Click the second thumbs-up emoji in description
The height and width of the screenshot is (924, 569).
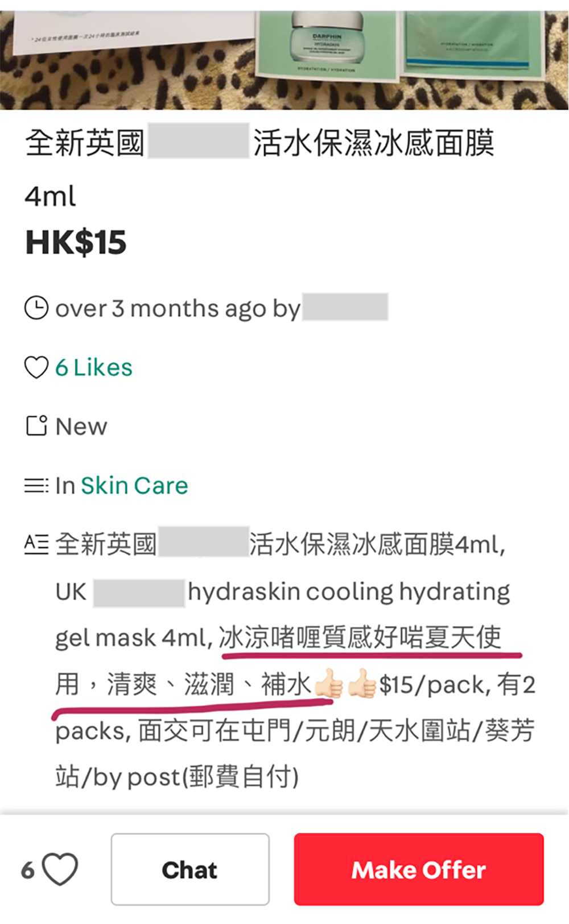pyautogui.click(x=362, y=683)
